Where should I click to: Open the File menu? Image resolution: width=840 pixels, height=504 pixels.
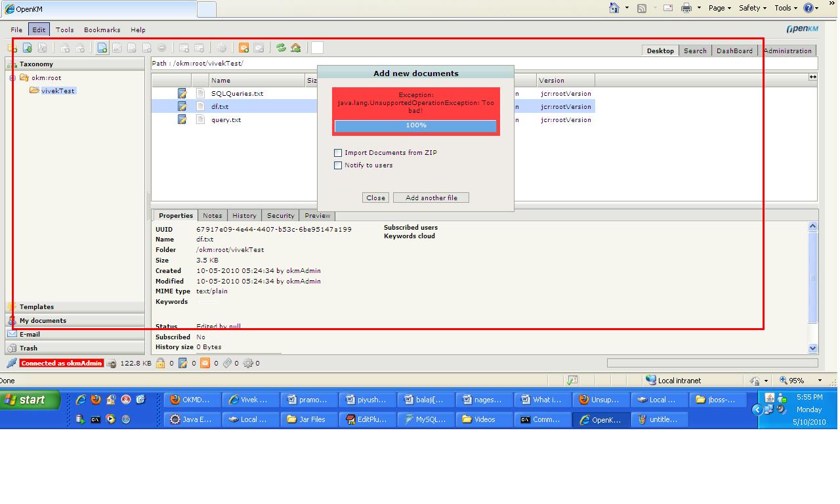point(16,30)
